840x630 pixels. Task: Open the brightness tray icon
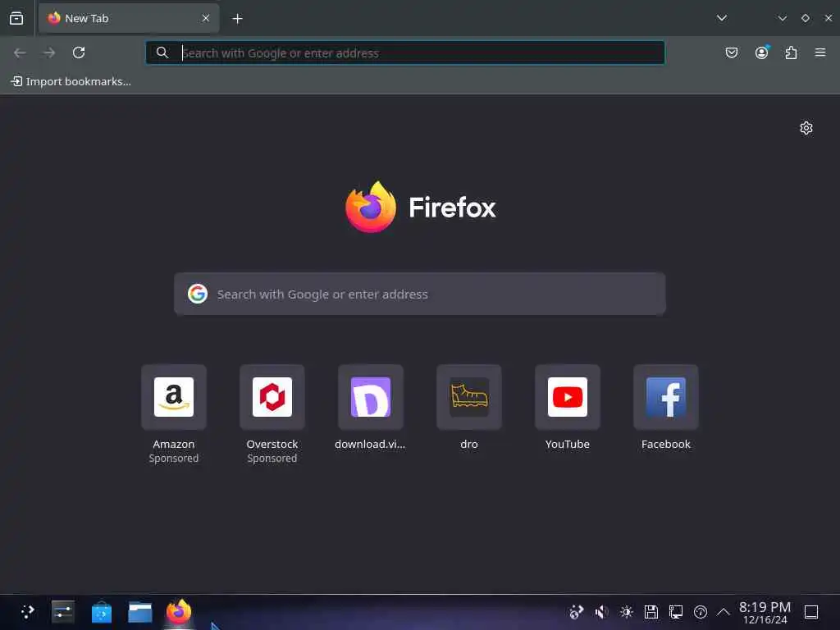626,612
